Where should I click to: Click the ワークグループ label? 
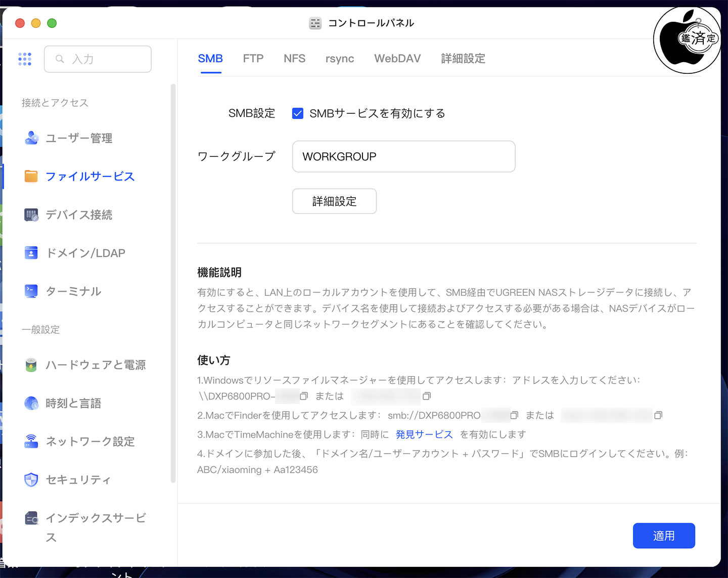pos(237,156)
